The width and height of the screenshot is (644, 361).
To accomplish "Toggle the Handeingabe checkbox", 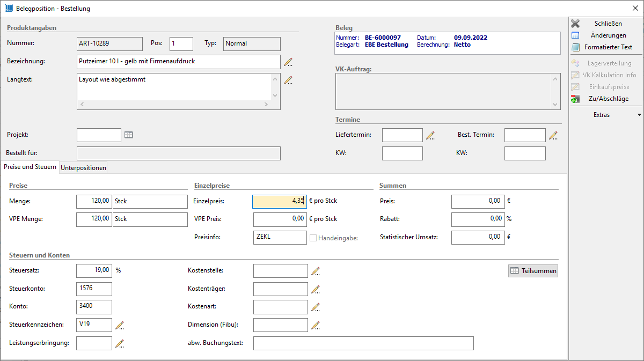I will point(313,238).
